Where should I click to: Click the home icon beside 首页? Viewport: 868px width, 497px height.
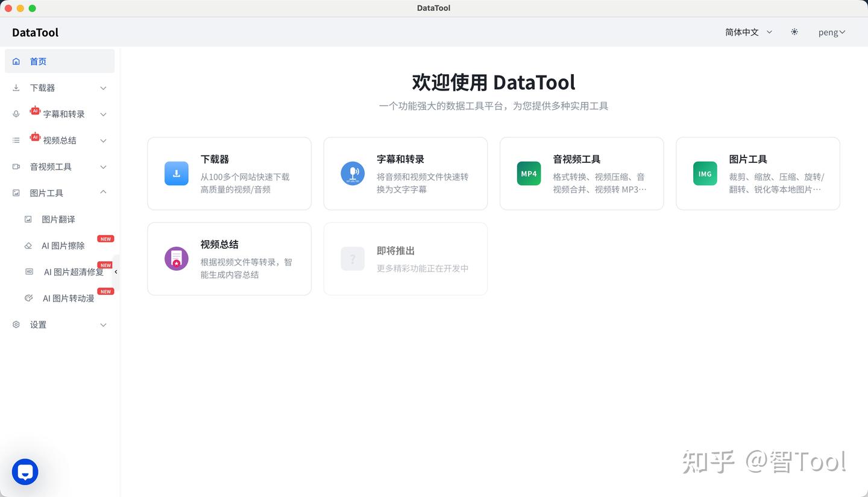coord(16,62)
